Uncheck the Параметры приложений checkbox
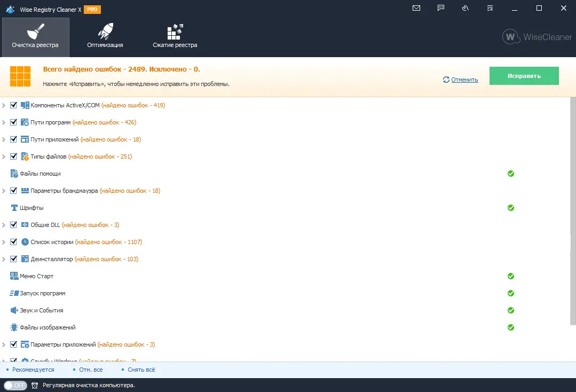576x392 pixels. [13, 344]
